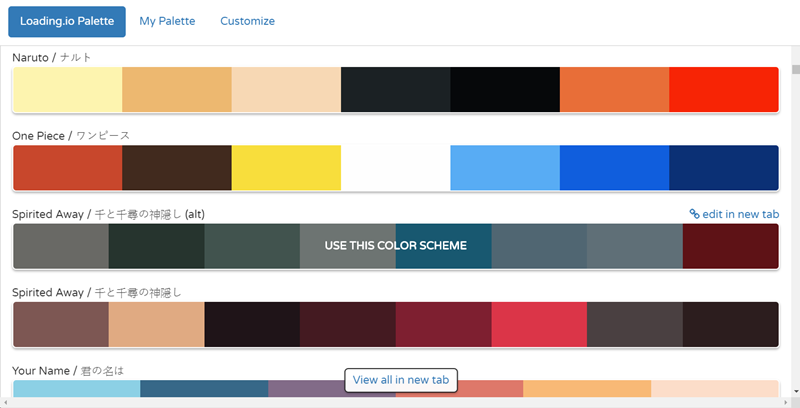Pick the sky blue swatch in Your Name palette
The height and width of the screenshot is (408, 800).
[x=76, y=389]
